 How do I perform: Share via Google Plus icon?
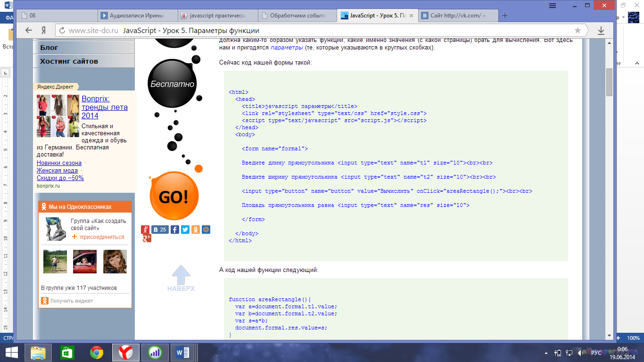147,238
